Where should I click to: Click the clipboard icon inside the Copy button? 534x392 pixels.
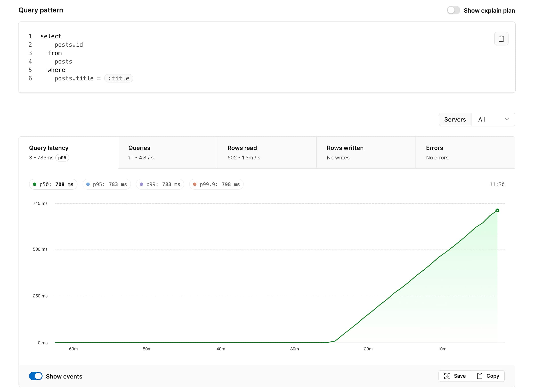[x=480, y=376]
